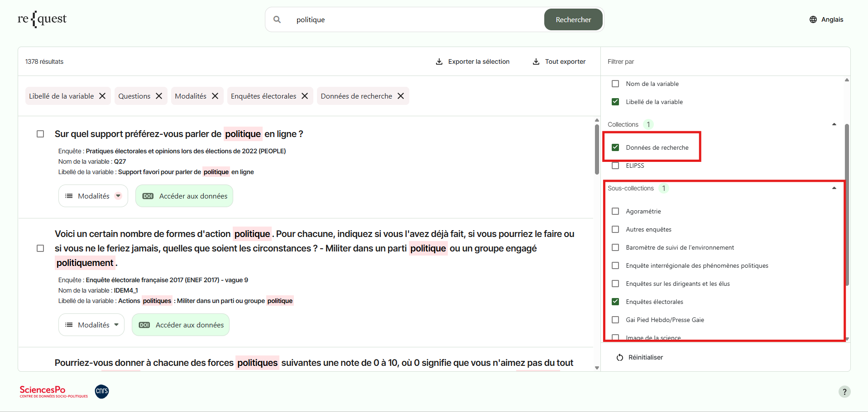Collapse the Collections section
Image resolution: width=868 pixels, height=412 pixels.
point(834,124)
